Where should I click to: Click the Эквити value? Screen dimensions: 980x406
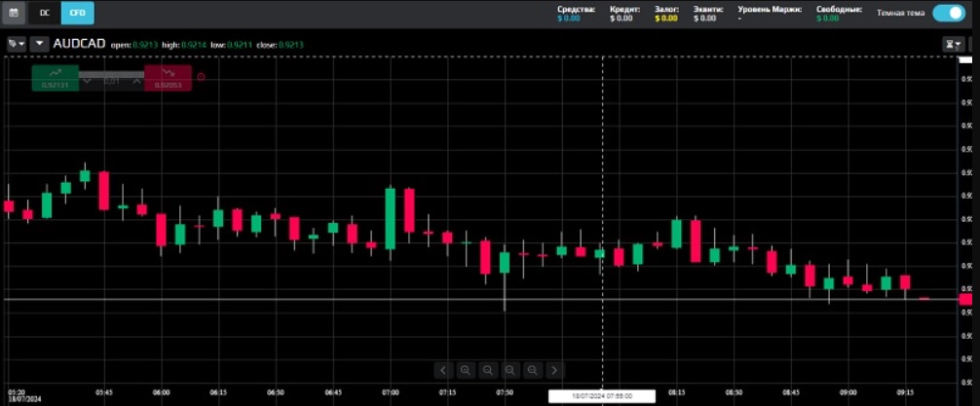coord(705,18)
